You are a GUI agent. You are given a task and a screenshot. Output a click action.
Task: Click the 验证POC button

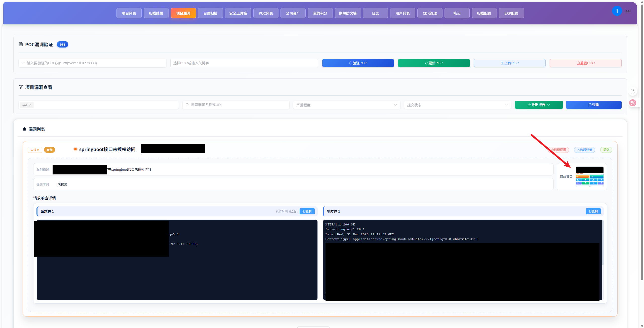(x=358, y=63)
